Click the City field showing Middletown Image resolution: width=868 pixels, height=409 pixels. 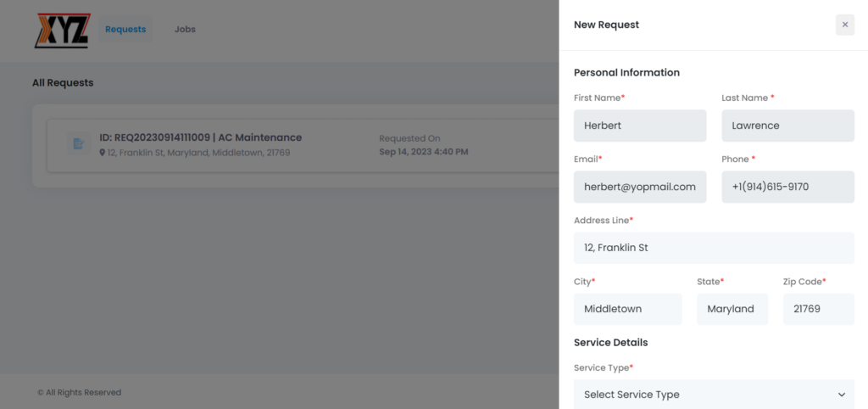click(628, 309)
